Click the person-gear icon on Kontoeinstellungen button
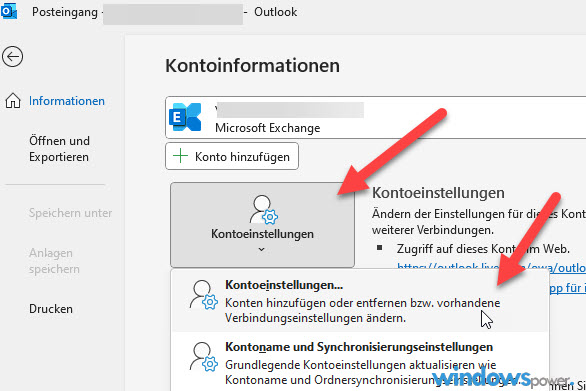 pyautogui.click(x=263, y=210)
